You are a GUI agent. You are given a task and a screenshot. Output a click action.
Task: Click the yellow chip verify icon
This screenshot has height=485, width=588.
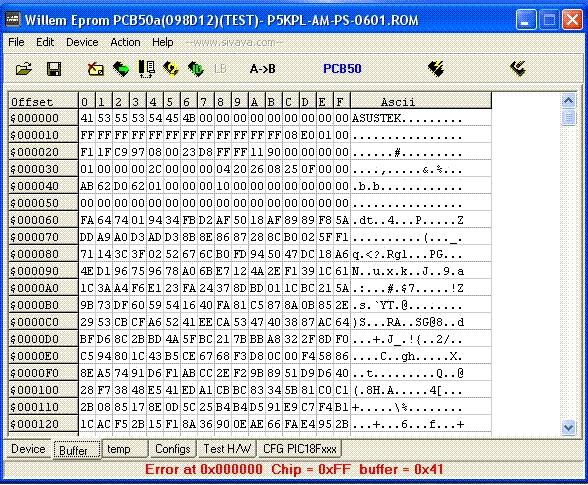tap(171, 69)
